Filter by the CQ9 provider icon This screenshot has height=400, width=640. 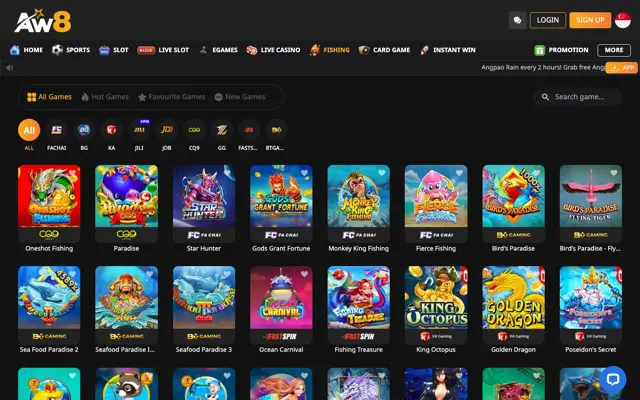click(x=194, y=130)
